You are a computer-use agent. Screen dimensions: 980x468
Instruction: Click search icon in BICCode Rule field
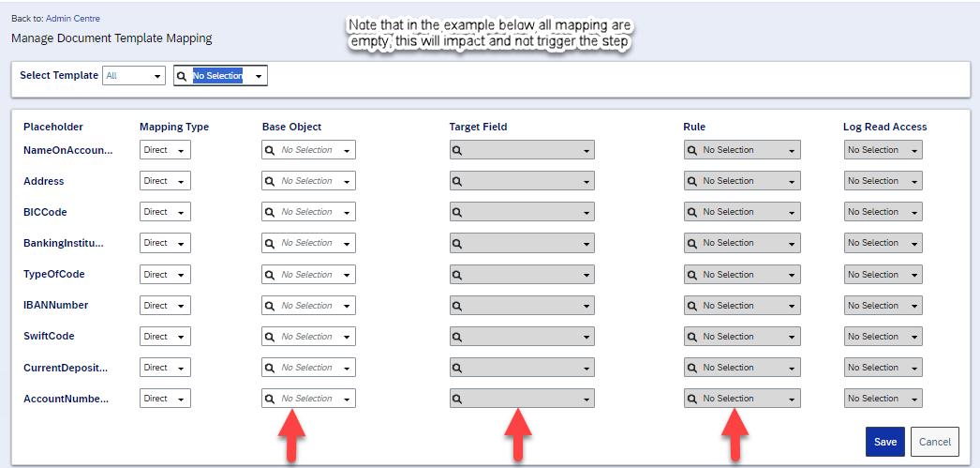tap(691, 212)
